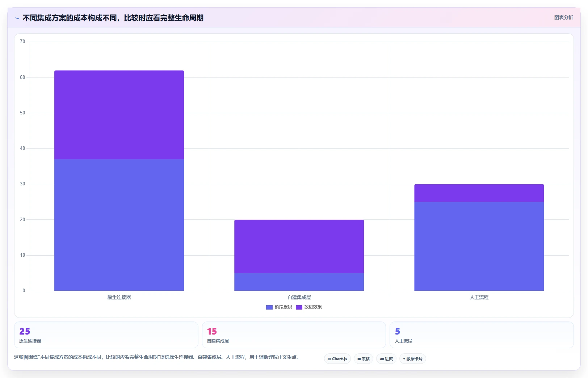588x378 pixels.
Task: Click the 改进效果 legend text
Action: click(x=313, y=307)
